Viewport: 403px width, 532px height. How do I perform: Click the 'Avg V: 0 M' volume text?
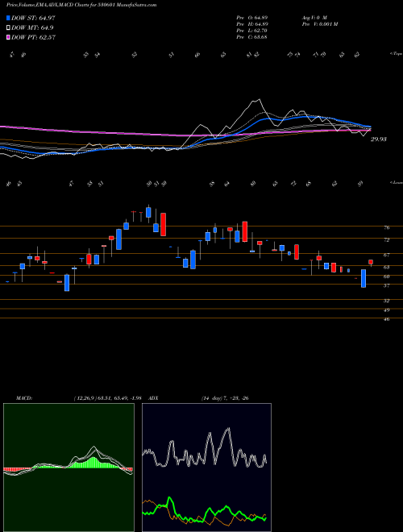[x=314, y=17]
